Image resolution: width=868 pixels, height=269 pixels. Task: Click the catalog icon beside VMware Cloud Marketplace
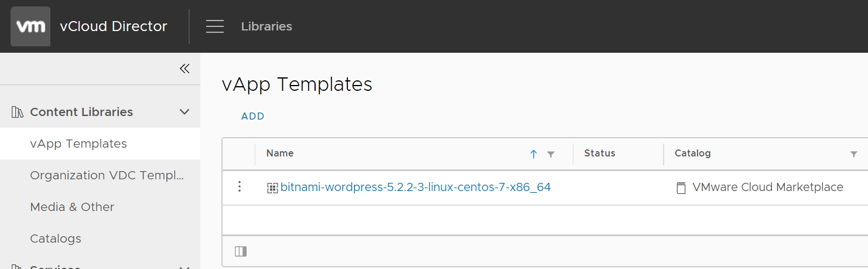point(681,188)
